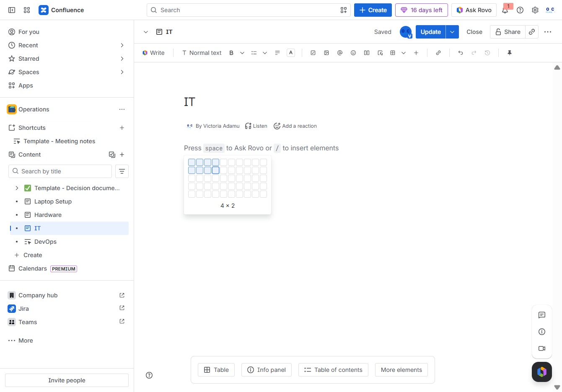Open the Operations space options menu
This screenshot has width=562, height=392.
[x=122, y=109]
